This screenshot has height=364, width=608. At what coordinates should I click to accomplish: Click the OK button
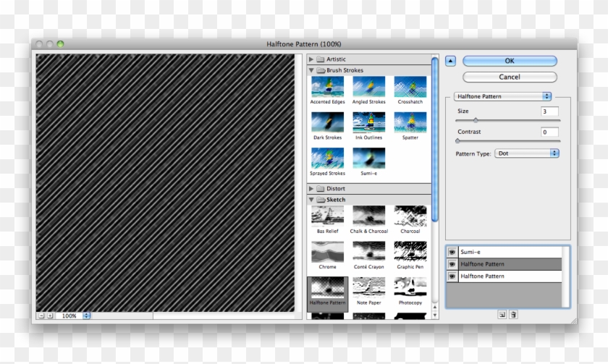(510, 61)
